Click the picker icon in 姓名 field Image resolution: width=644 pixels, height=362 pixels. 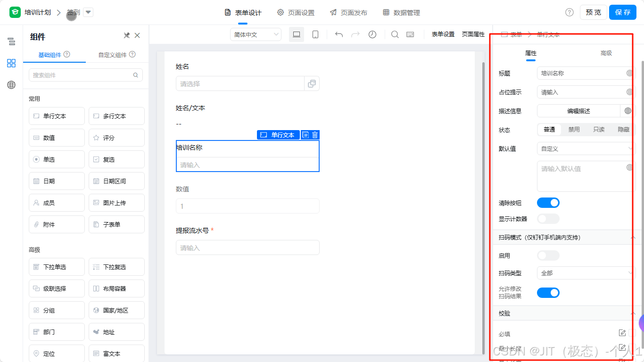coord(312,83)
